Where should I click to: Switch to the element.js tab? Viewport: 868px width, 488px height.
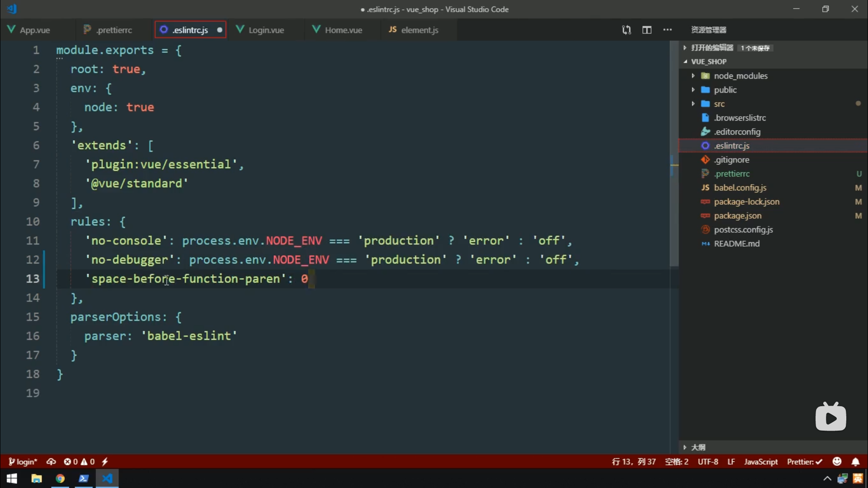coord(420,30)
